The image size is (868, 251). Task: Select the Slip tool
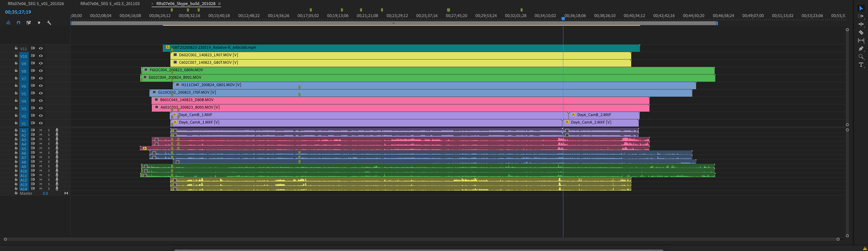pyautogui.click(x=861, y=40)
